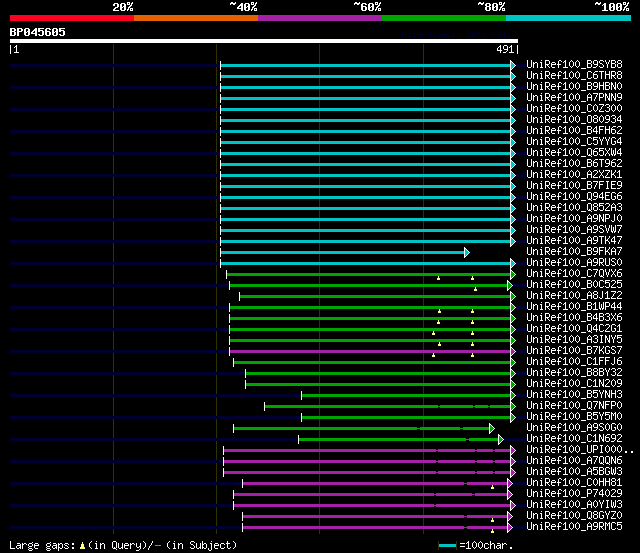Click the query end position 491

505,49
